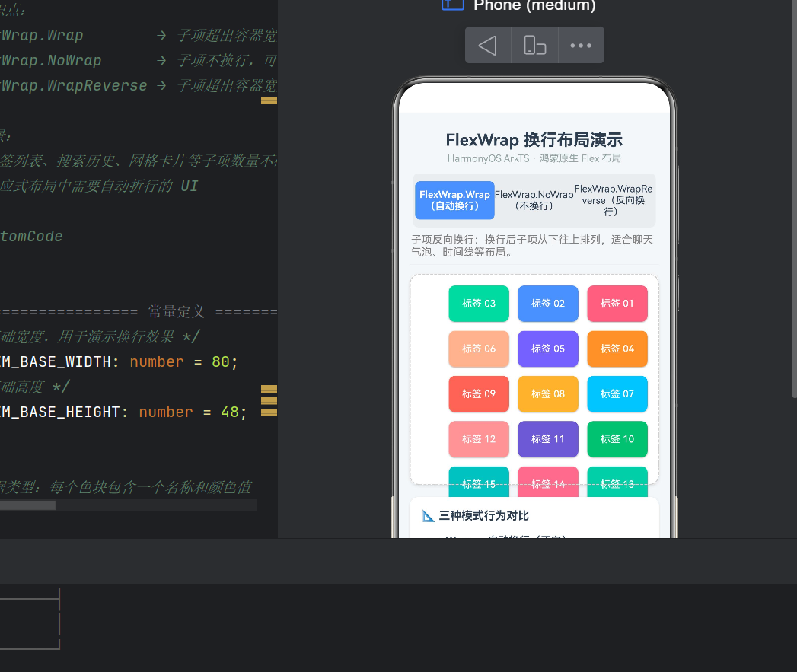Screen dimensions: 797x672
Task: Switch to FlexWrap.WrapReverse (反向换行) tab
Action: coord(614,200)
